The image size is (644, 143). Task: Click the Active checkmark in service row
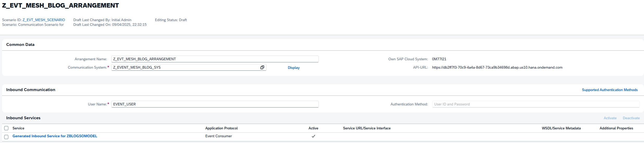313,136
